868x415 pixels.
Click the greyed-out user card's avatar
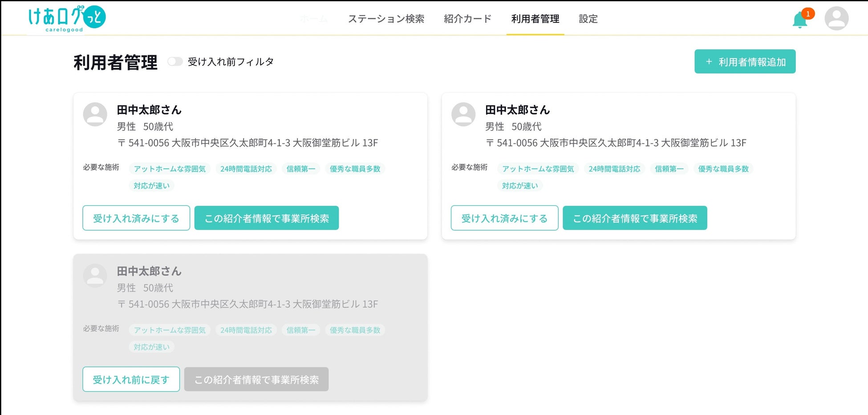click(95, 276)
